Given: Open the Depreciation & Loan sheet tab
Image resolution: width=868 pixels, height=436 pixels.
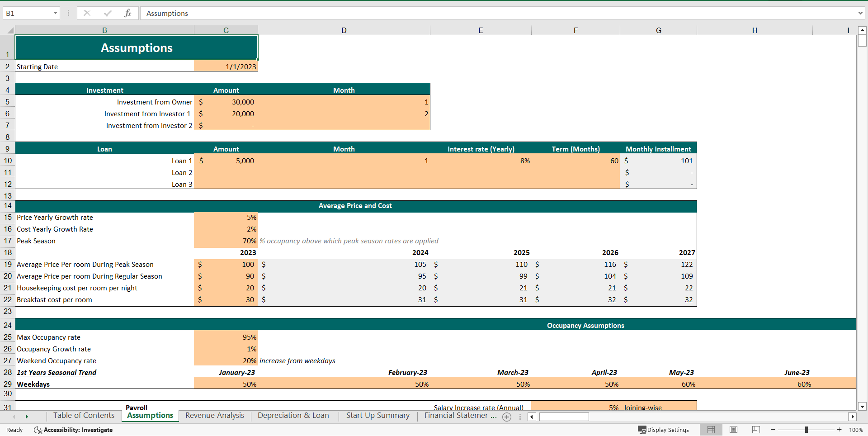Looking at the screenshot, I should 293,416.
